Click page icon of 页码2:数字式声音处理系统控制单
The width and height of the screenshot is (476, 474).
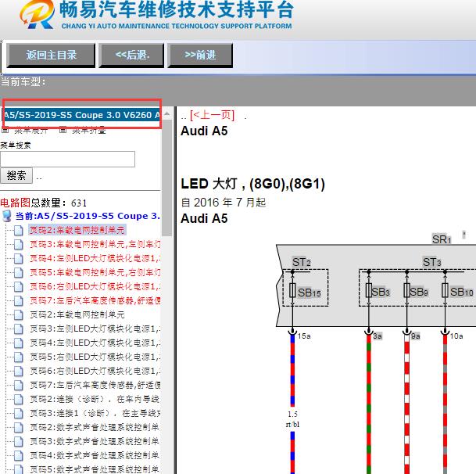19,428
